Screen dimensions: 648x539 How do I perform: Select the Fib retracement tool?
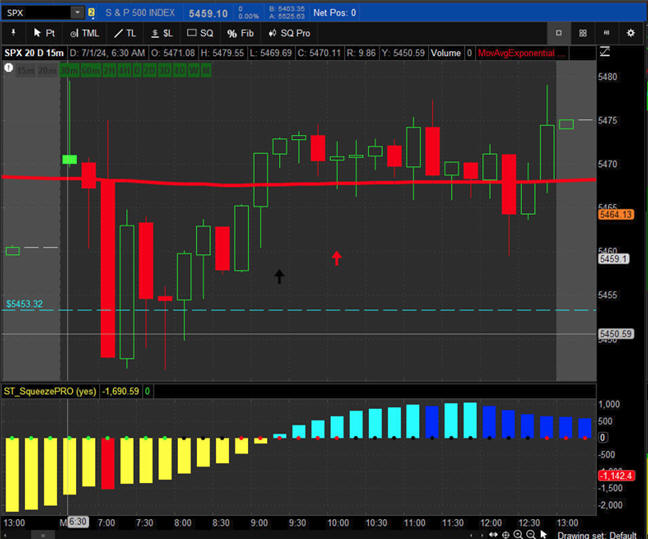point(238,33)
